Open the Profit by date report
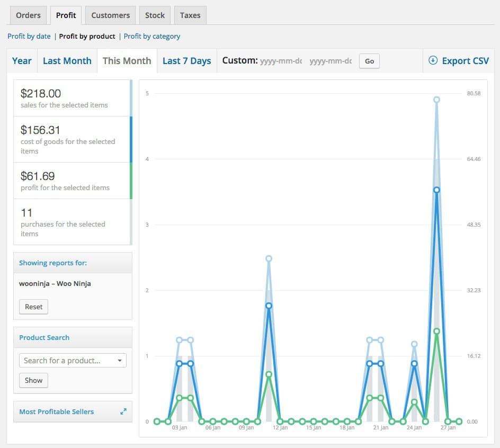Viewport: 500px width, 448px height. point(29,37)
